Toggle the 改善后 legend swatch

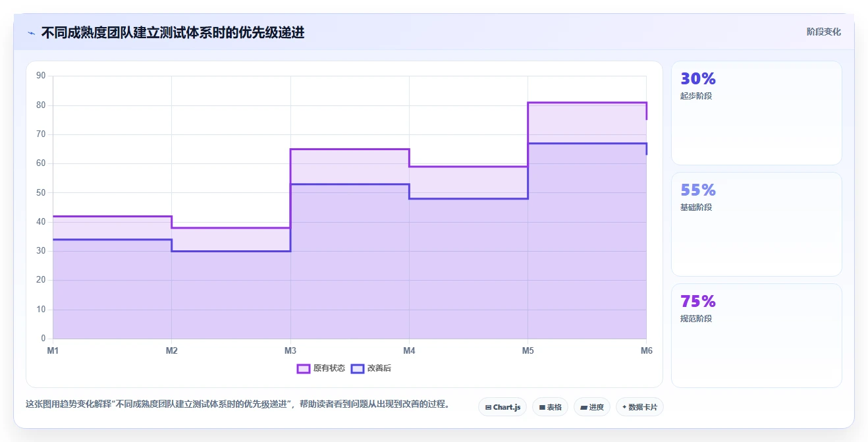click(358, 368)
